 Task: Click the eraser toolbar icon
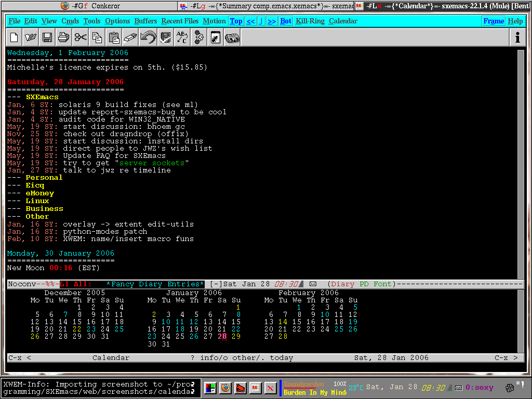point(130,37)
